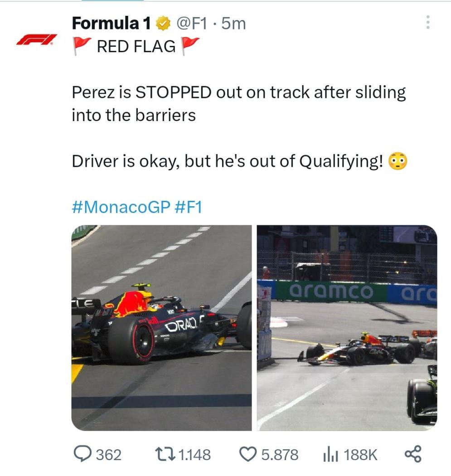Click the 188K views count
The height and width of the screenshot is (476, 451).
[360, 454]
